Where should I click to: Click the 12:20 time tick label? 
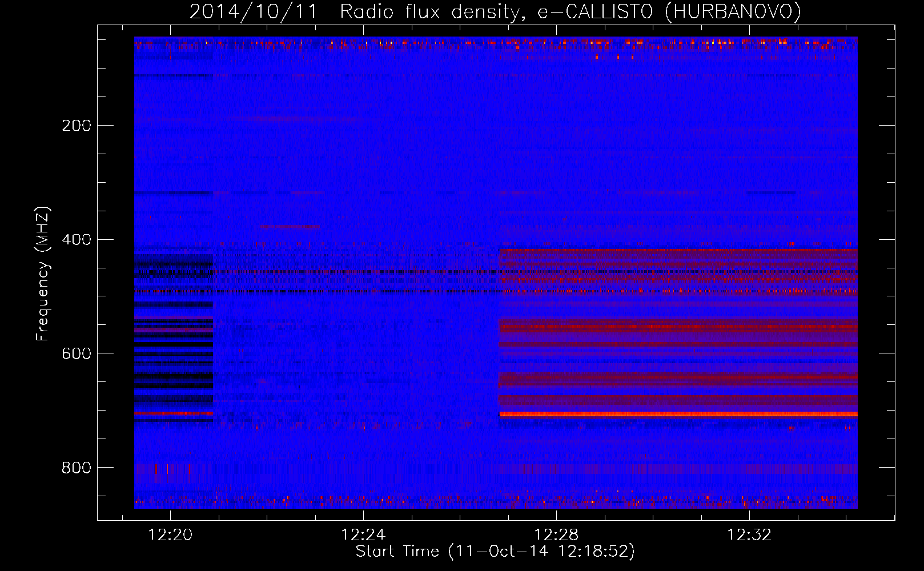click(x=170, y=535)
